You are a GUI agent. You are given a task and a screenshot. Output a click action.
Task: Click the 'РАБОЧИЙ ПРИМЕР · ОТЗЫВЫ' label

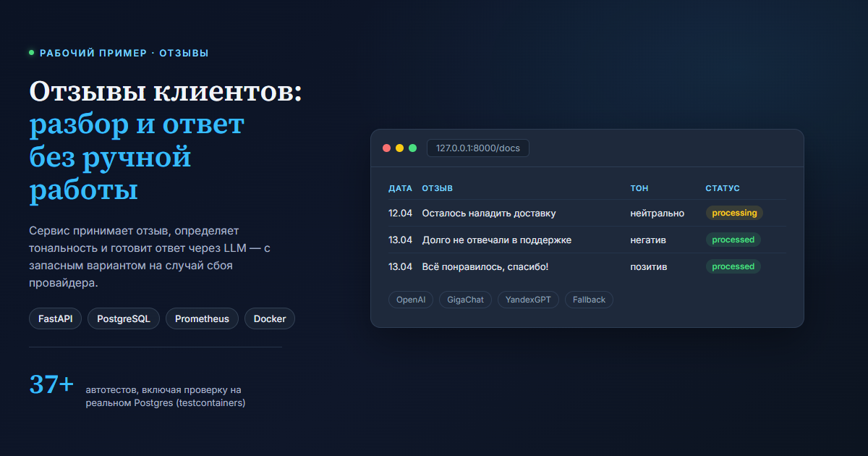124,53
